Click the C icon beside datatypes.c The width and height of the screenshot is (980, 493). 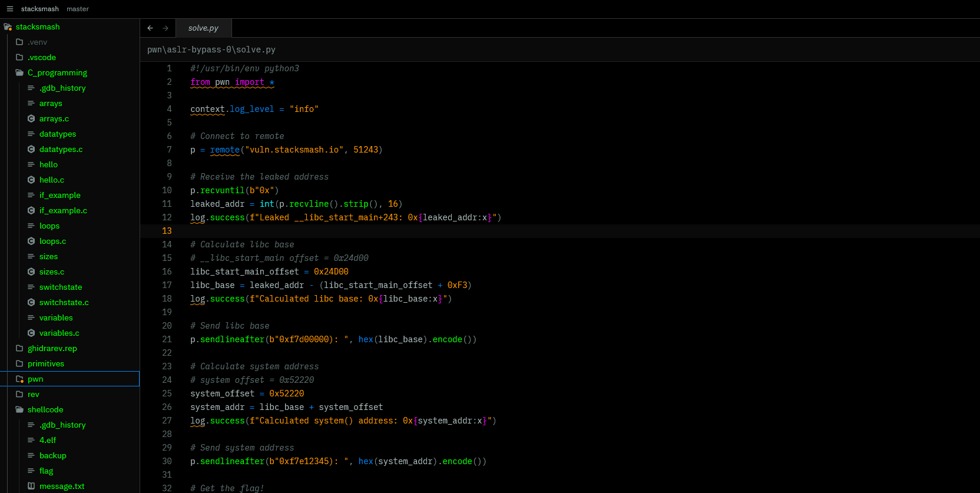click(x=31, y=149)
